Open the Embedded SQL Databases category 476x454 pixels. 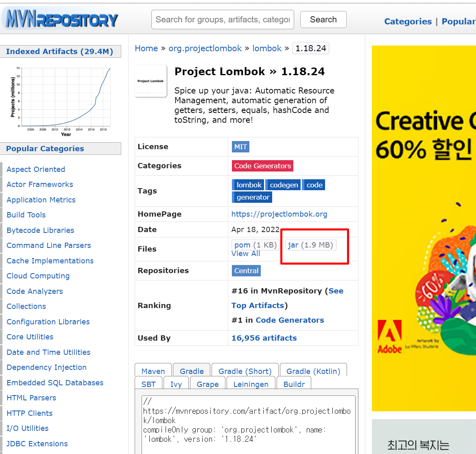coord(55,383)
